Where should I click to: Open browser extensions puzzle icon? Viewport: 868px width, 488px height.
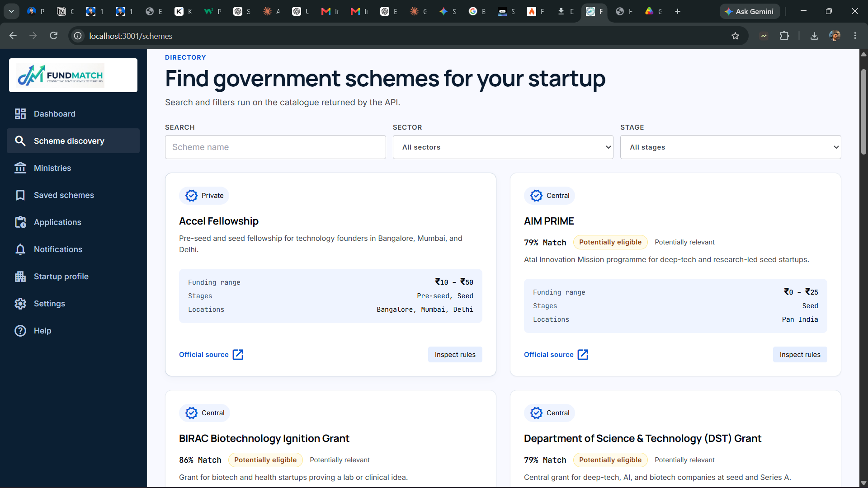(x=784, y=36)
